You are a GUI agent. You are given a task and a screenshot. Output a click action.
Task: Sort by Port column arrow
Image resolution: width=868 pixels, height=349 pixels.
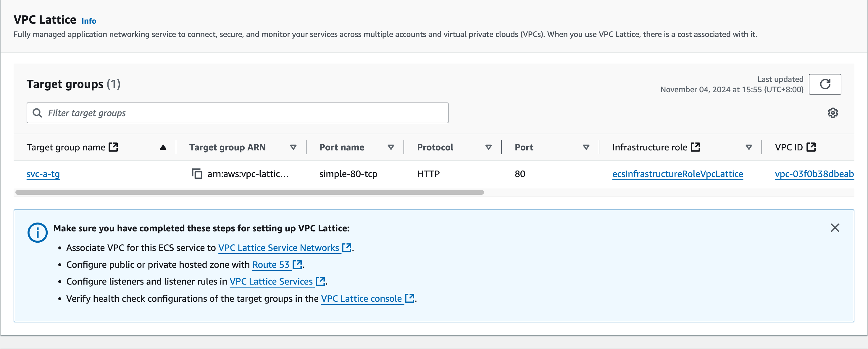click(x=586, y=147)
